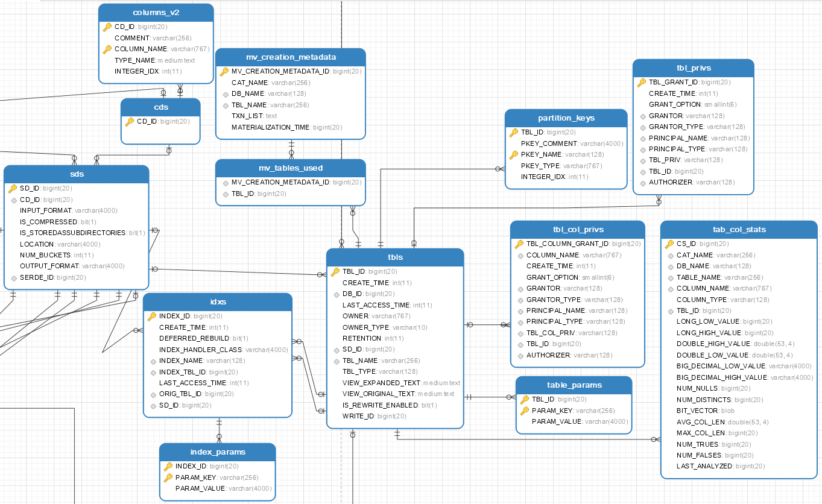Viewport: 822px width, 504px height.
Task: Click the key icon for INDEX_ID in idxs
Action: (153, 315)
